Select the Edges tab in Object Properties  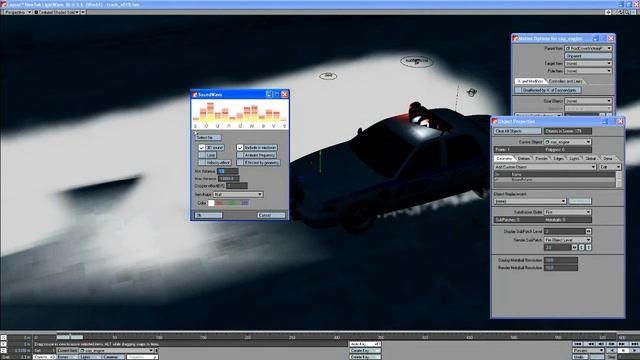click(x=558, y=158)
